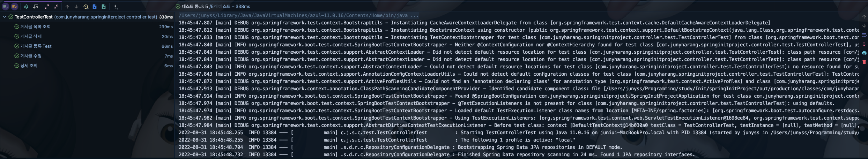The width and height of the screenshot is (868, 159).
Task: Select the 게시글 목록 조회 test
Action: (x=35, y=26)
